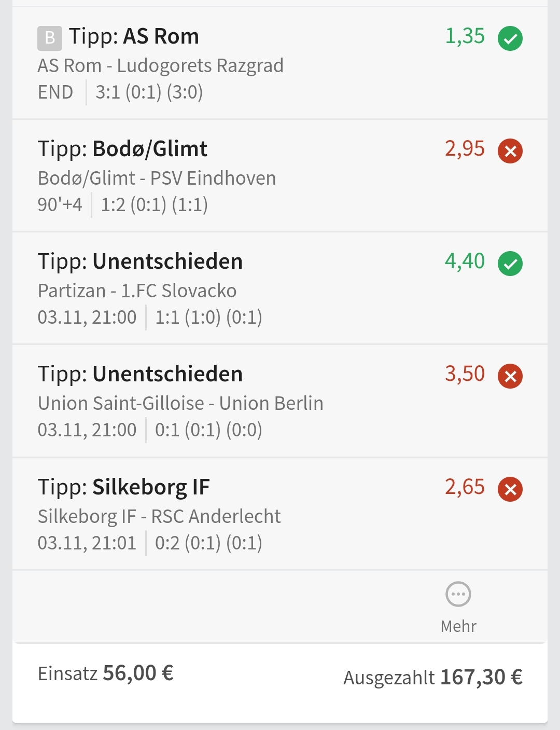Open Partizan - 1.FC Slovacko match details

point(137,291)
